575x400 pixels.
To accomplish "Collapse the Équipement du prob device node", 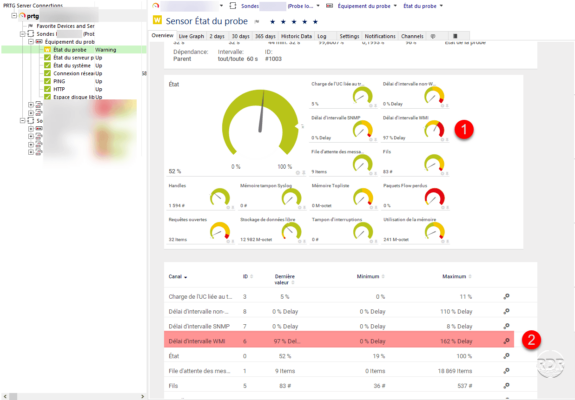I will (x=31, y=42).
